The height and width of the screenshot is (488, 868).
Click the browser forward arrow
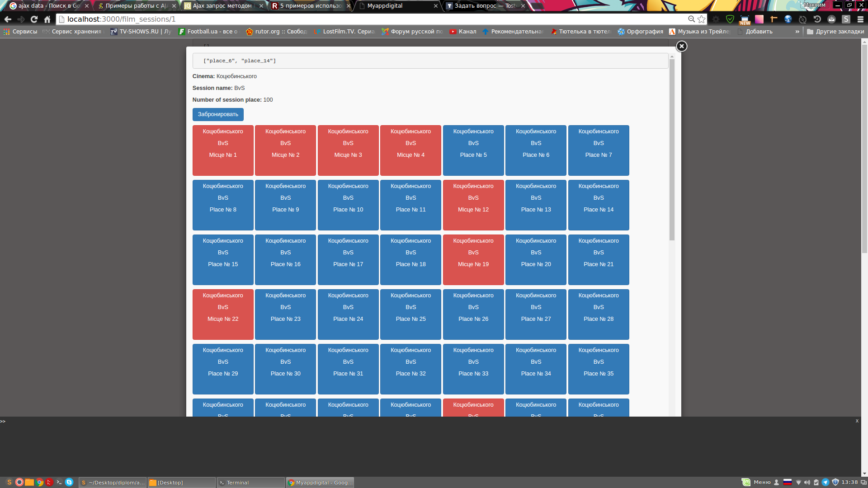click(21, 19)
